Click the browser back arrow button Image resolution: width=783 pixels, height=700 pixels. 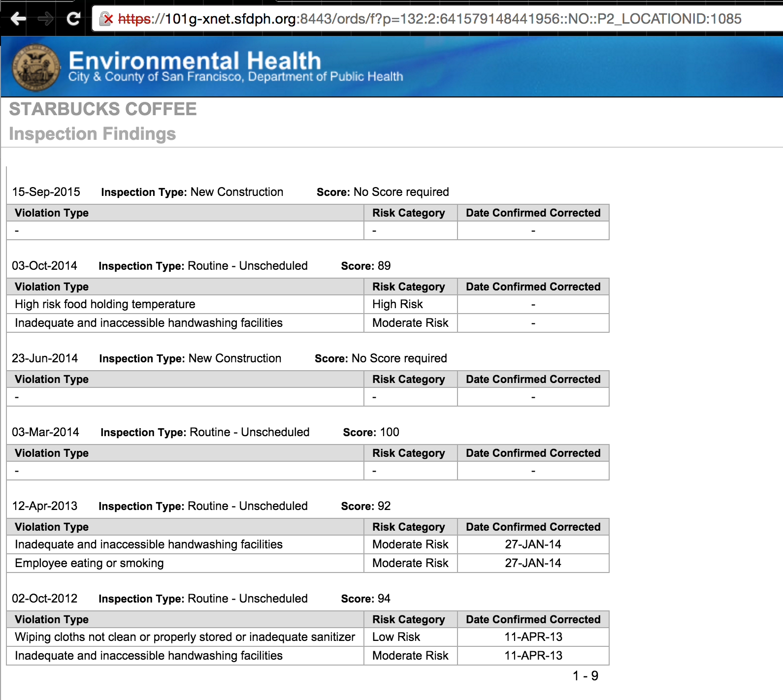(x=18, y=19)
